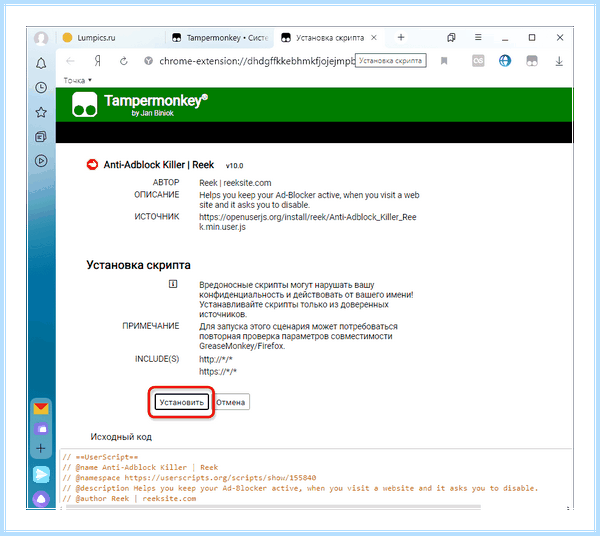Image resolution: width=600 pixels, height=536 pixels.
Task: Click the http://*/* include entry
Action: tap(215, 359)
